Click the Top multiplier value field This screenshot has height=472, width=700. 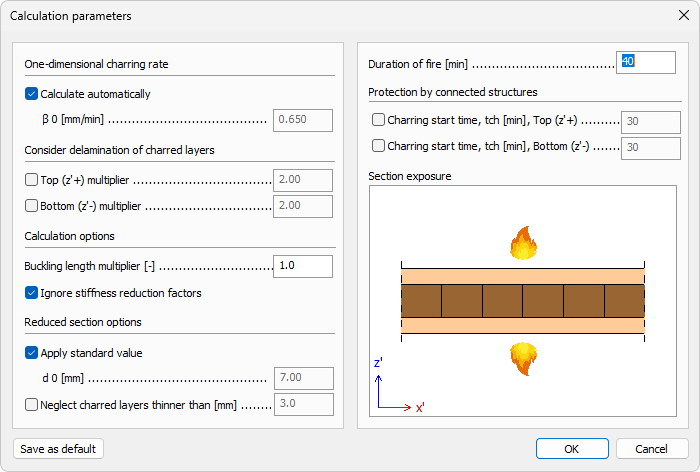pos(303,180)
